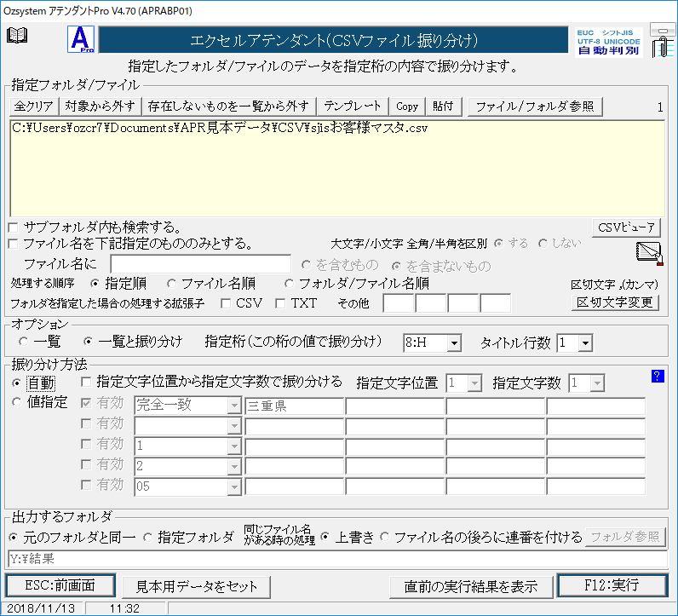Select 指定順 processing order
This screenshot has width=678, height=616.
click(95, 284)
